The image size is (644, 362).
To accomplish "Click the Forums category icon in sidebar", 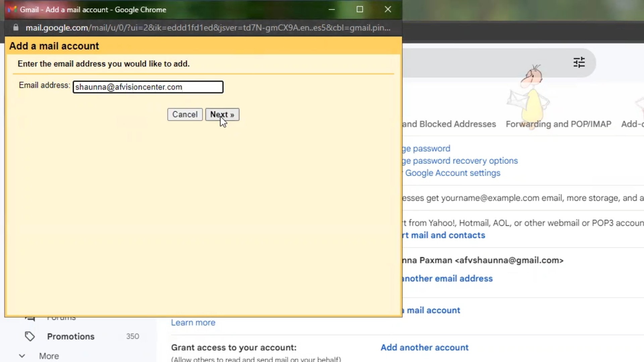I will (x=30, y=318).
